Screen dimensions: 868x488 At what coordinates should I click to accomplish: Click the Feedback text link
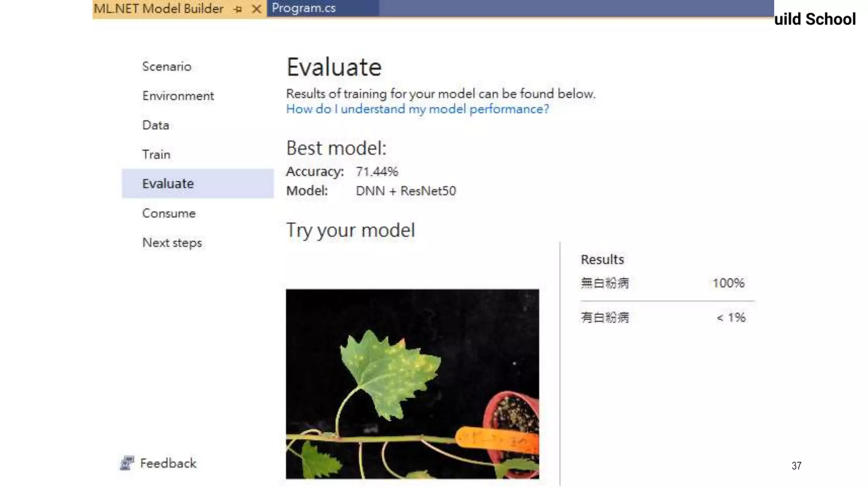168,463
